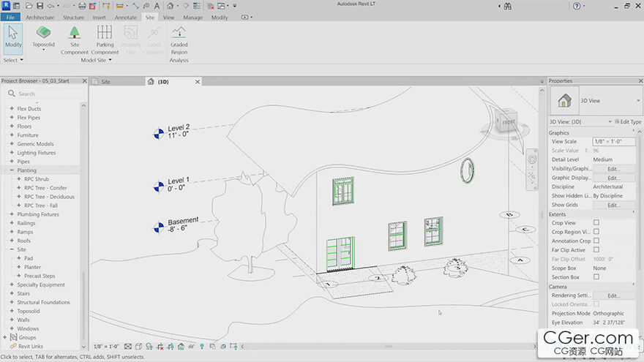
Task: Expand the RPC Tree - Conifer node
Action: tap(19, 187)
